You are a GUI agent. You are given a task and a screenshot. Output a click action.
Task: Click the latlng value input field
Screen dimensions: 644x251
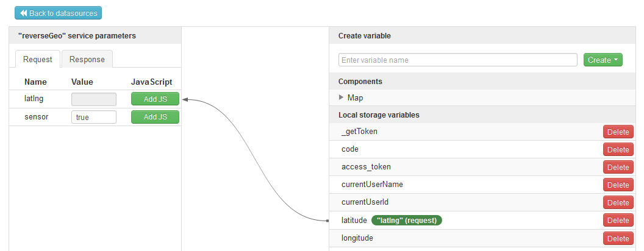[x=94, y=99]
